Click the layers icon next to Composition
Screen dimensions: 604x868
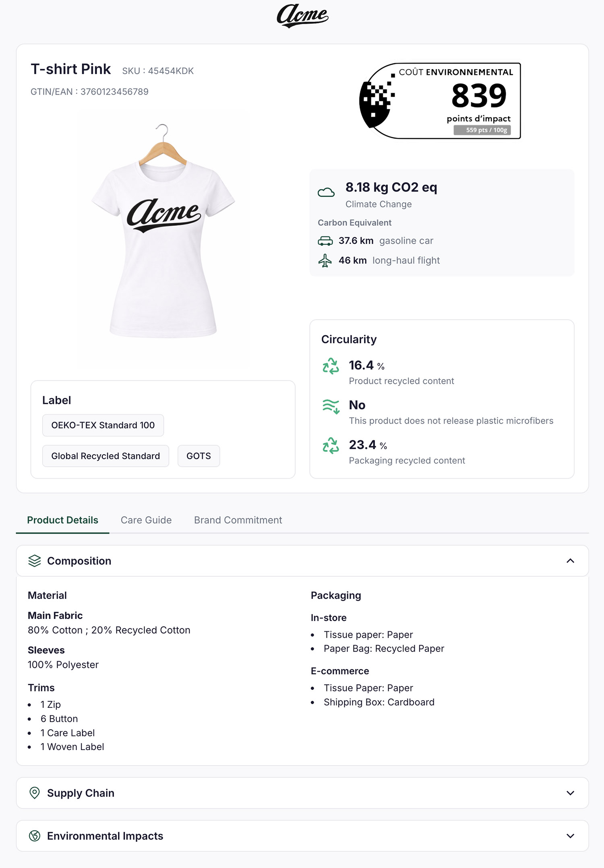pyautogui.click(x=35, y=561)
